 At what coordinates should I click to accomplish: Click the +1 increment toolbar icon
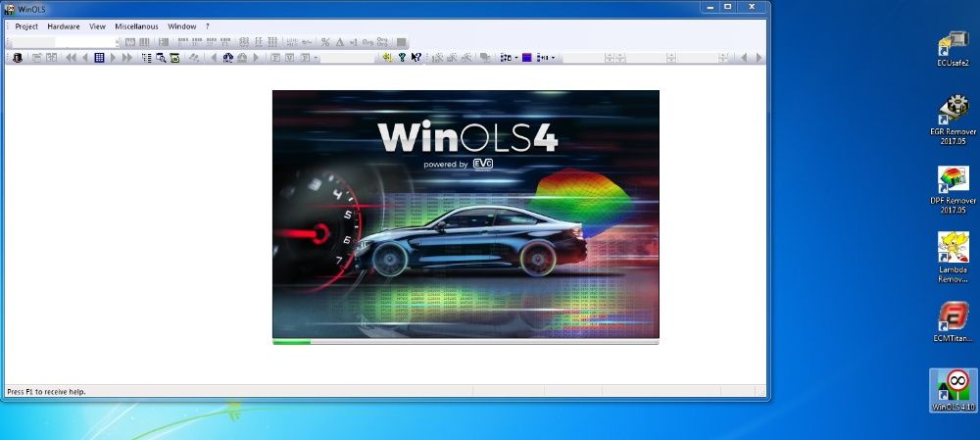(354, 42)
